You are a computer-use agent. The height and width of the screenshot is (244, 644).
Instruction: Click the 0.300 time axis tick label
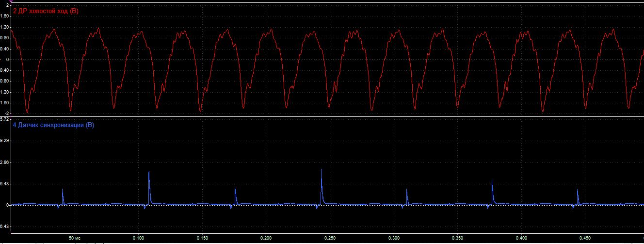click(x=394, y=239)
